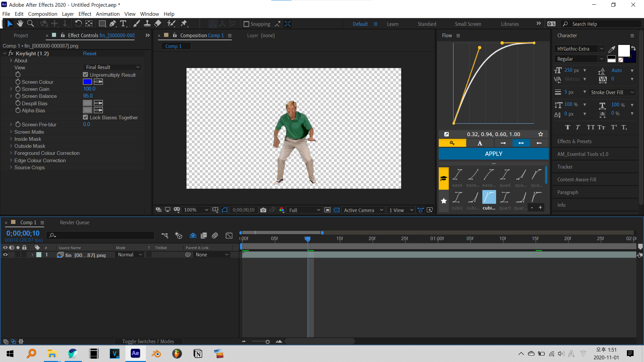Viewport: 644px width, 362px height.
Task: Save Flow curve as favorite star
Action: [540, 134]
